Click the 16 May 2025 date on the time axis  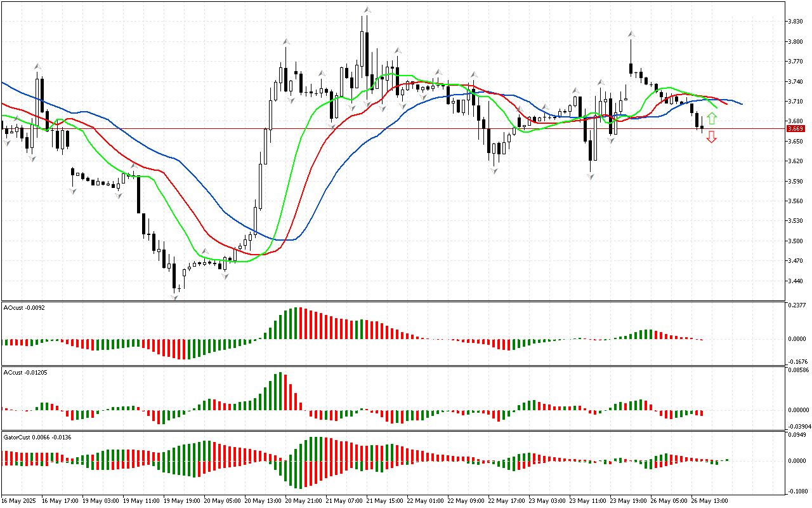20,500
